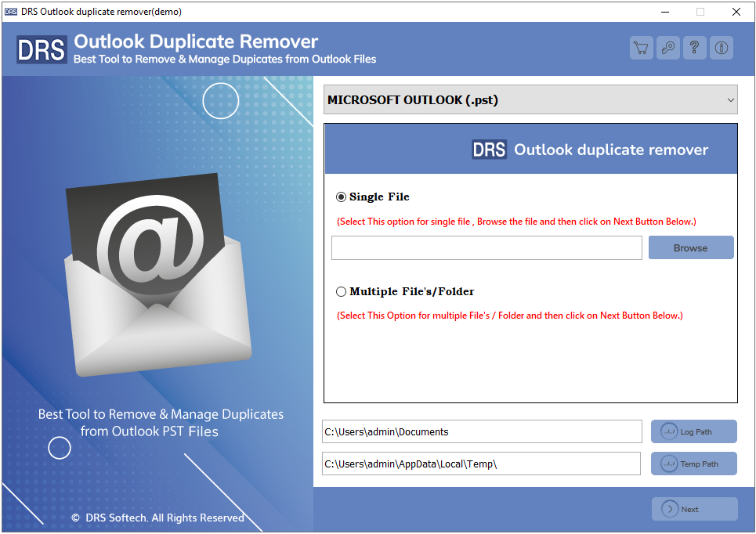This screenshot has width=756, height=534.
Task: Show the about info icon
Action: tap(722, 48)
